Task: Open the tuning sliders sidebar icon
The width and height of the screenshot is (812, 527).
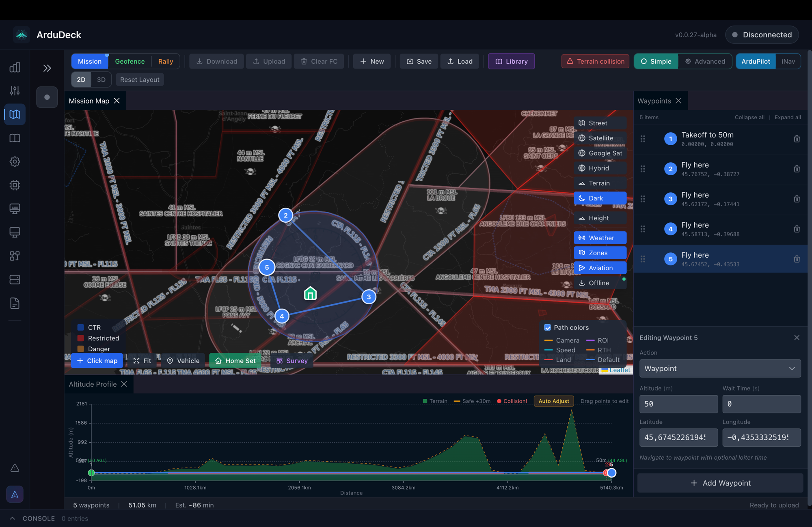Action: tap(15, 91)
